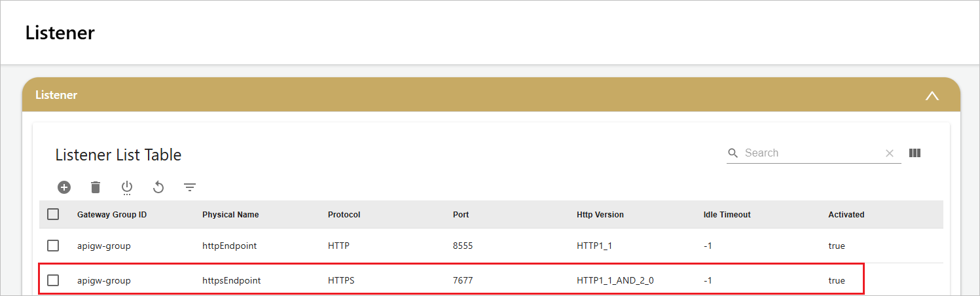Click the refresh reload icon
The image size is (980, 296).
click(158, 188)
